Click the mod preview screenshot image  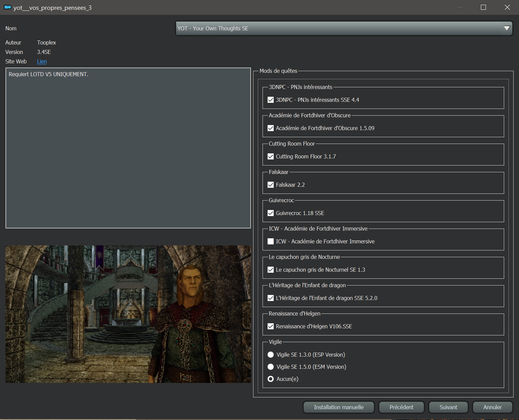pos(128,314)
